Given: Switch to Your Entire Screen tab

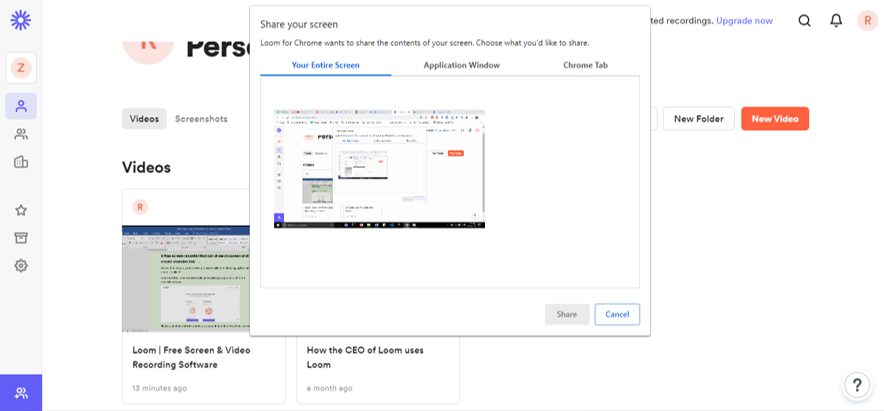Looking at the screenshot, I should coord(325,65).
